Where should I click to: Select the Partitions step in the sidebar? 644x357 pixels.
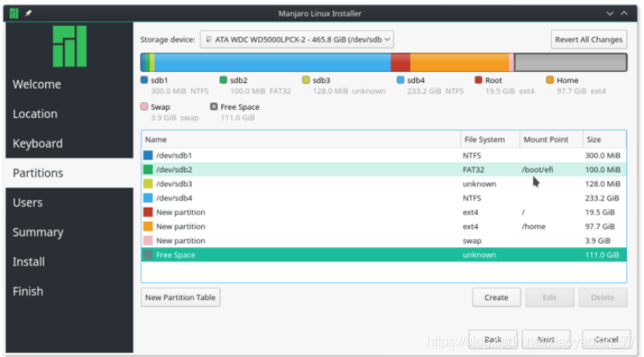point(69,173)
